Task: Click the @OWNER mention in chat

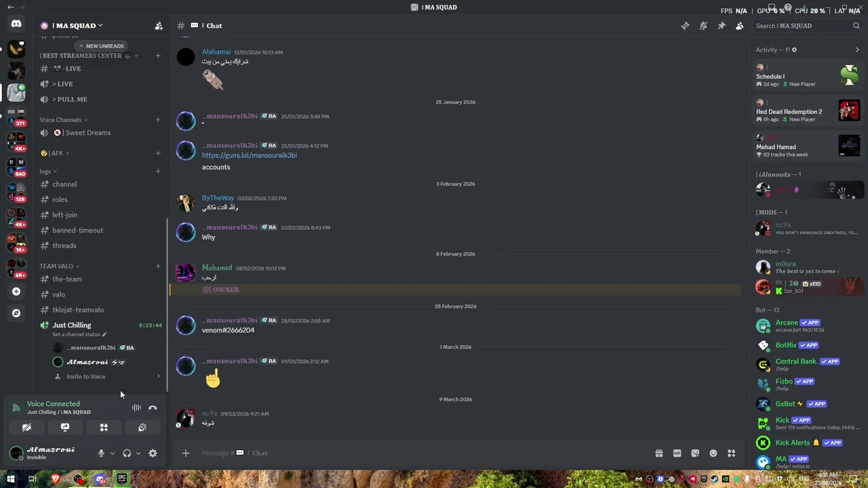Action: tap(221, 289)
